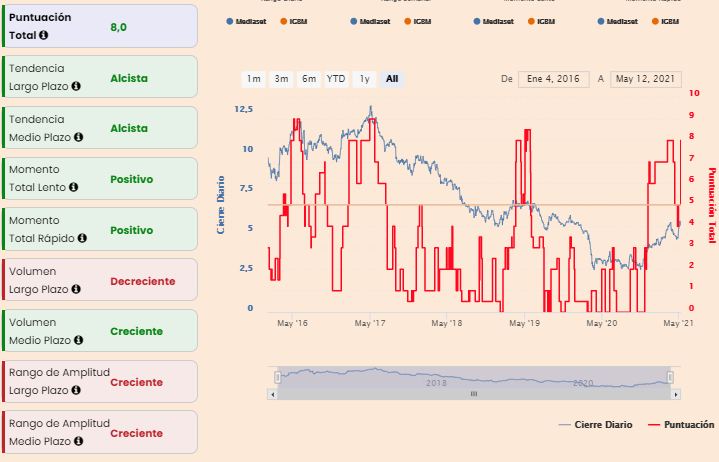Screen dimensions: 719x462
Task: Toggle IGBM in first mini chart legend
Action: (293, 22)
